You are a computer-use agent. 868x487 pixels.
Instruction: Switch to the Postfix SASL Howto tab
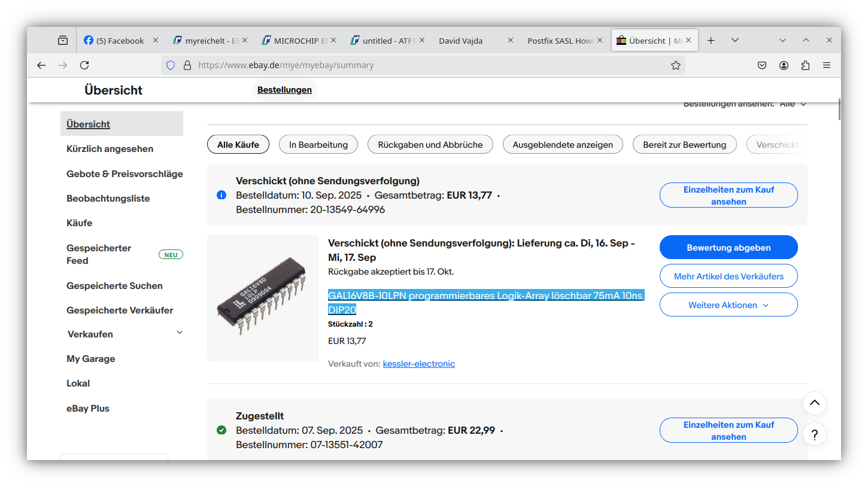coord(561,40)
